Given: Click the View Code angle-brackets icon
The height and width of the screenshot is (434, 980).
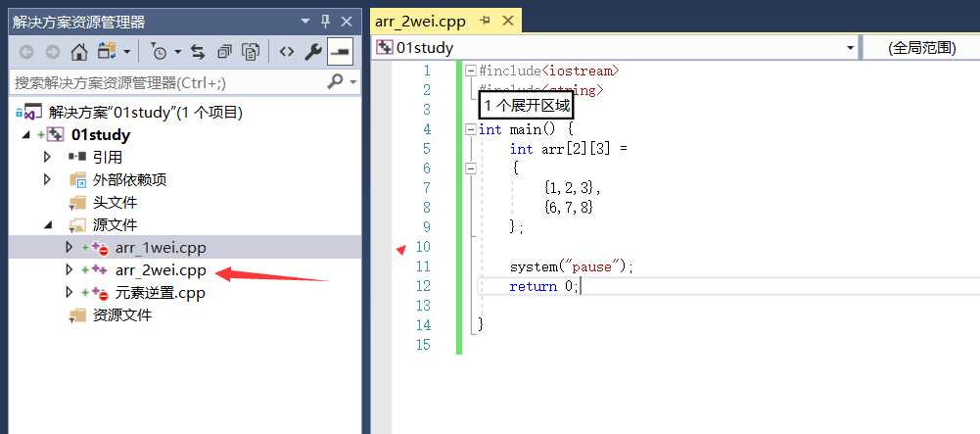Looking at the screenshot, I should pyautogui.click(x=286, y=53).
